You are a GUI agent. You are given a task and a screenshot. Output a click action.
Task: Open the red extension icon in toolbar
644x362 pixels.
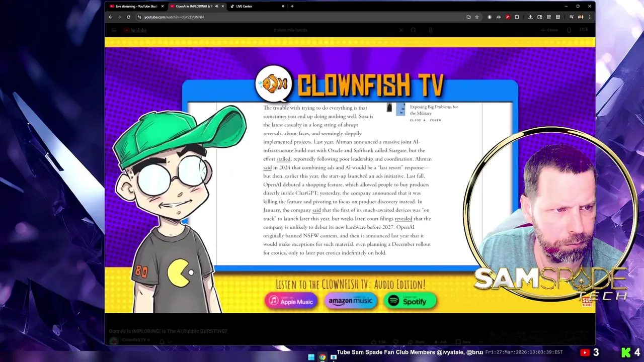tap(508, 17)
